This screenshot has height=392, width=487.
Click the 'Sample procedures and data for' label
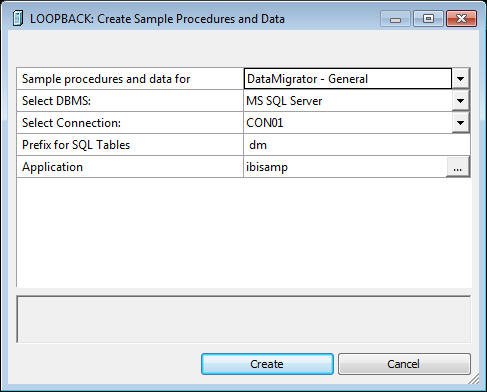pos(106,79)
